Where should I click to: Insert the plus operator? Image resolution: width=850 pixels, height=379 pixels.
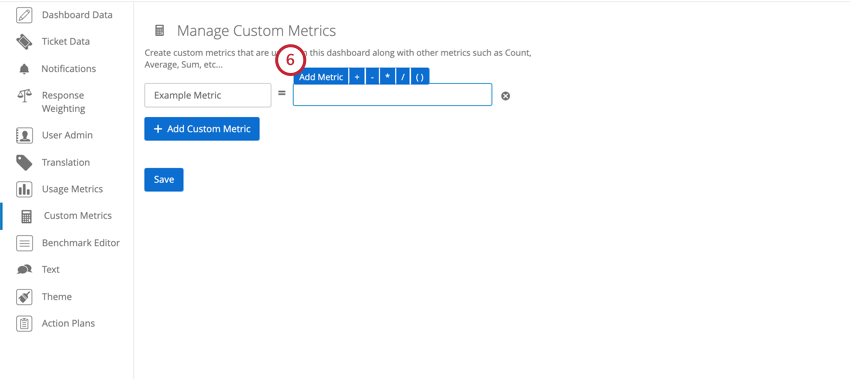point(356,77)
